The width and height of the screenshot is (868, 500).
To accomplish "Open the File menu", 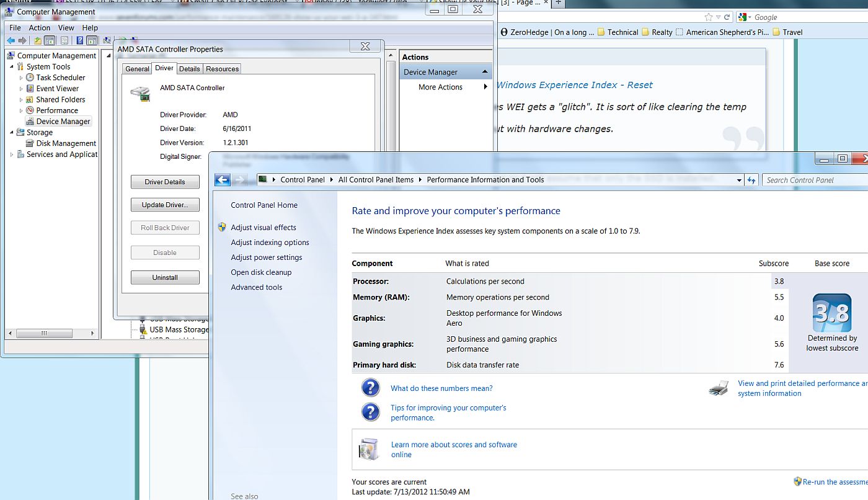I will pyautogui.click(x=15, y=28).
